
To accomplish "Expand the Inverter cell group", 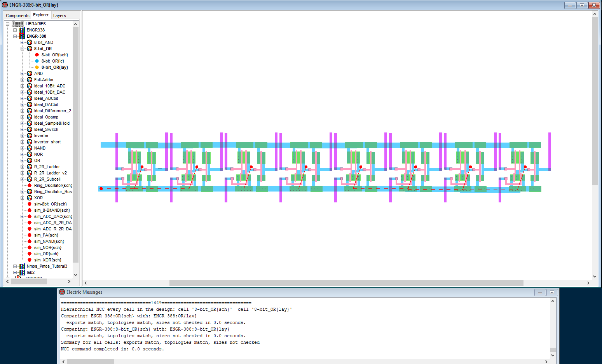I will pyautogui.click(x=23, y=136).
